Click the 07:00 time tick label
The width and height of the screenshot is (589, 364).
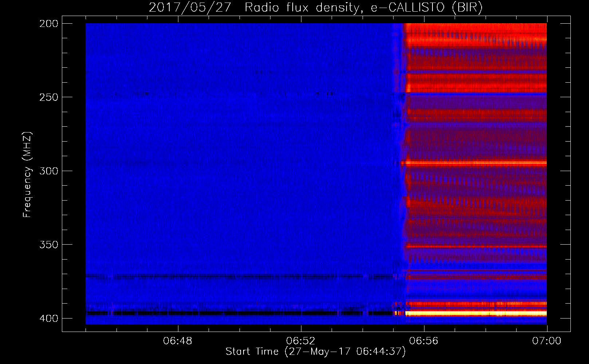point(547,341)
